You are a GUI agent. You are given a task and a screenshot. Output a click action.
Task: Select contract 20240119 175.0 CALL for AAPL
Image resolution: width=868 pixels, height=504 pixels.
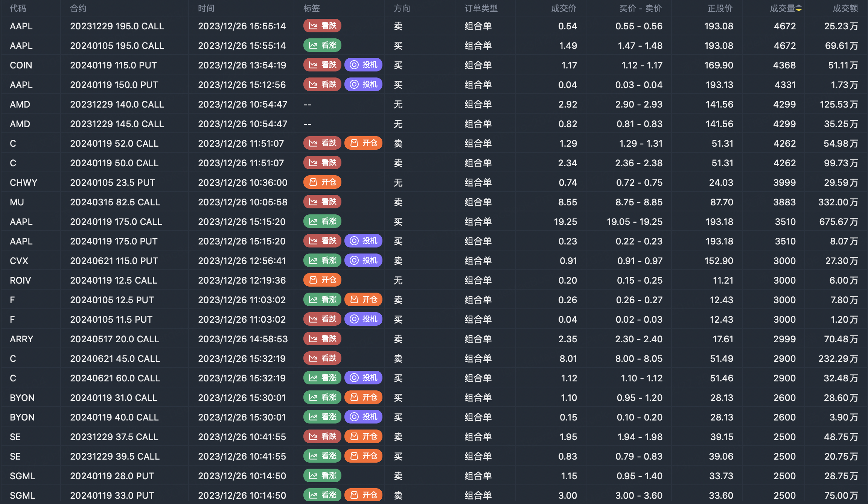[x=116, y=222]
